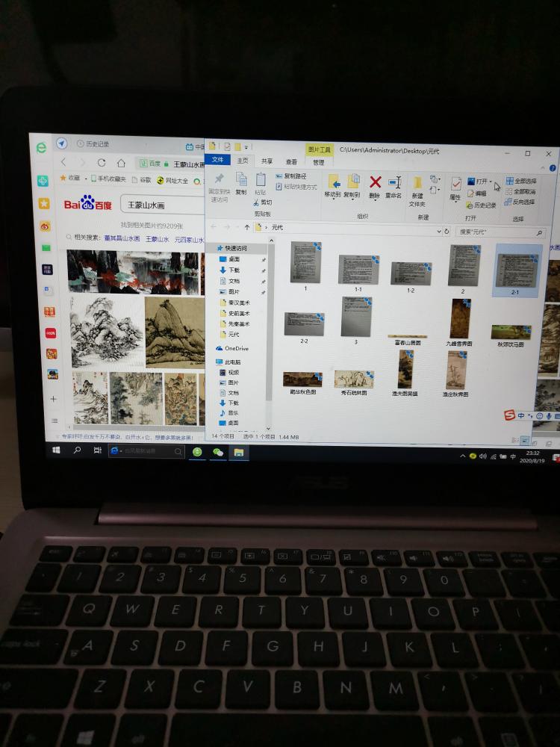This screenshot has height=747, width=560.
Task: Click the Rename (重命名) ribbon icon
Action: [x=393, y=182]
